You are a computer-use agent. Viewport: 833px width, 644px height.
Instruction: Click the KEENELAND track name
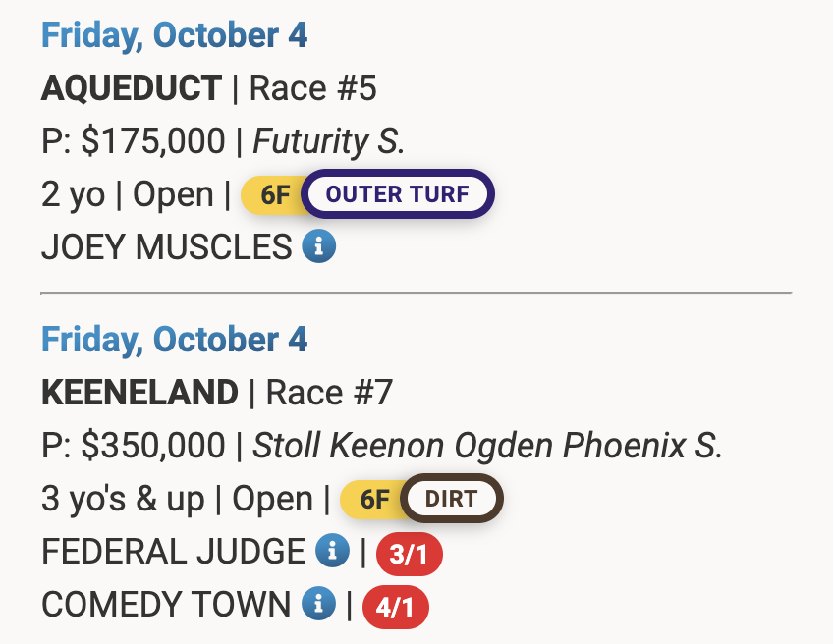[139, 394]
